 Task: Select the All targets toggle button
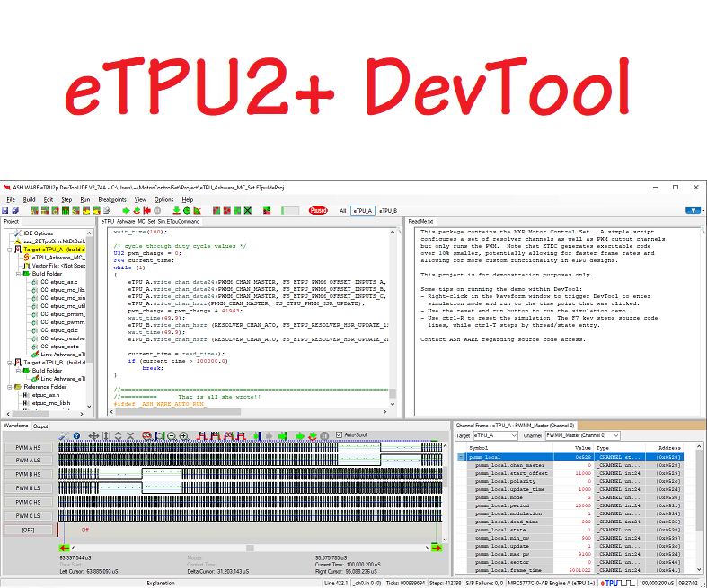342,210
